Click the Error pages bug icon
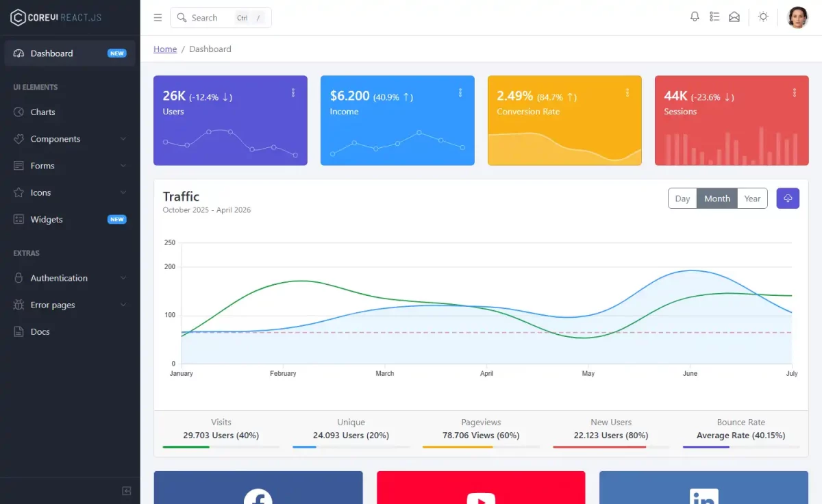The width and height of the screenshot is (822, 504). 18,305
